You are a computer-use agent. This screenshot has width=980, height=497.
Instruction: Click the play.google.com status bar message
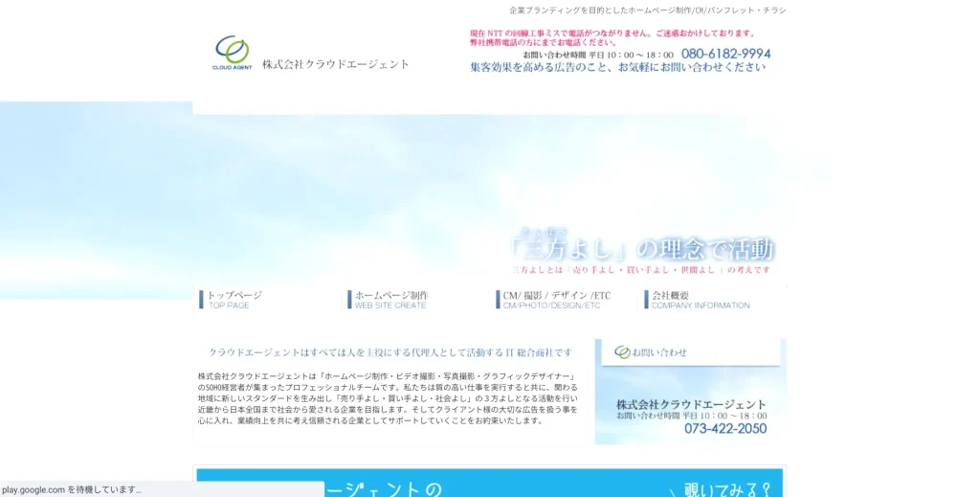pyautogui.click(x=71, y=489)
